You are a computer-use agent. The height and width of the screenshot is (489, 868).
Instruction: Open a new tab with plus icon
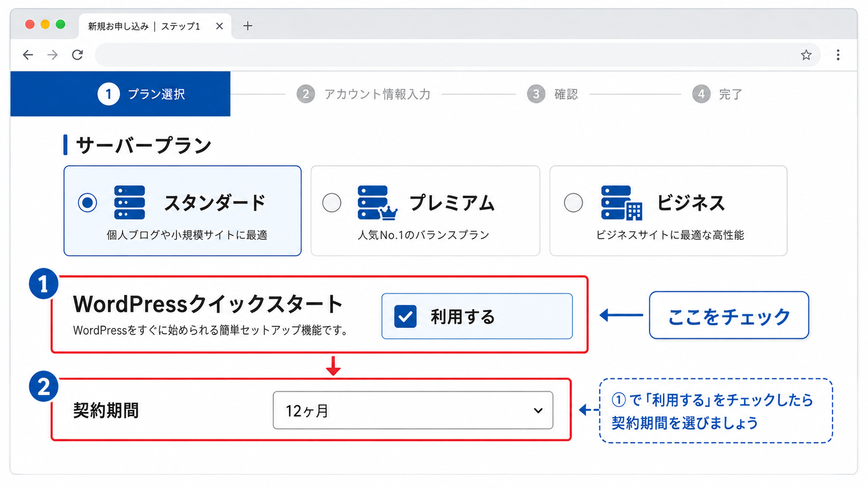248,26
